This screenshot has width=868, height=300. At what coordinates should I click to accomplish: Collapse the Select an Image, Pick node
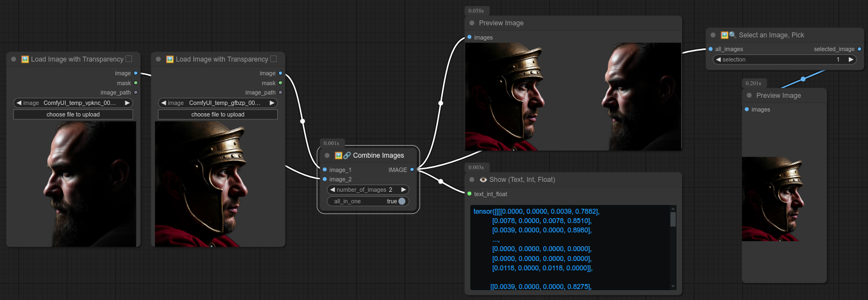click(x=713, y=35)
